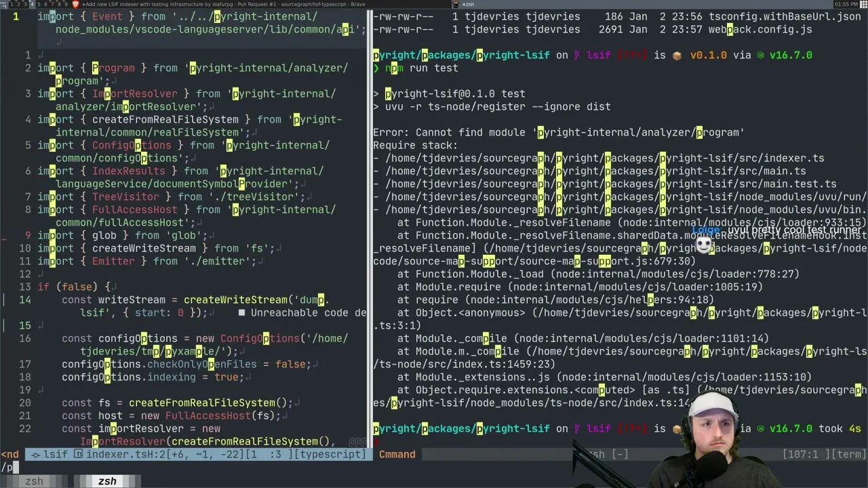Screen dimensions: 868x488
Task: Click 'at Module.require' stack trace line
Action: [580, 287]
